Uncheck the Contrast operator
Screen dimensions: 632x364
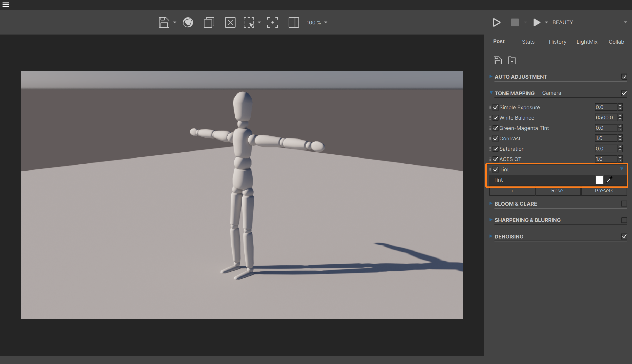pos(495,139)
